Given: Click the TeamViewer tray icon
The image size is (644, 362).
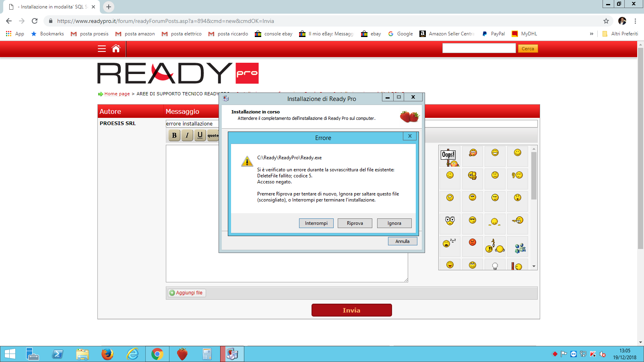Looking at the screenshot, I should coord(574,354).
